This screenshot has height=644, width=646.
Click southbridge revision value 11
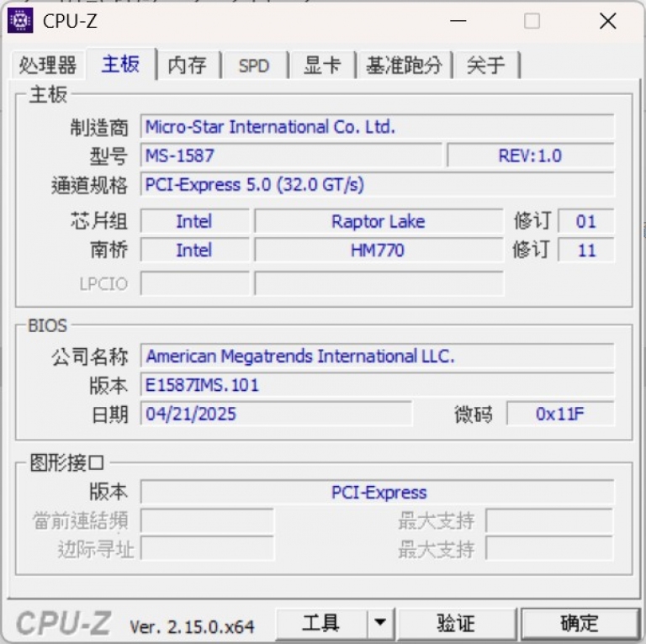point(585,250)
